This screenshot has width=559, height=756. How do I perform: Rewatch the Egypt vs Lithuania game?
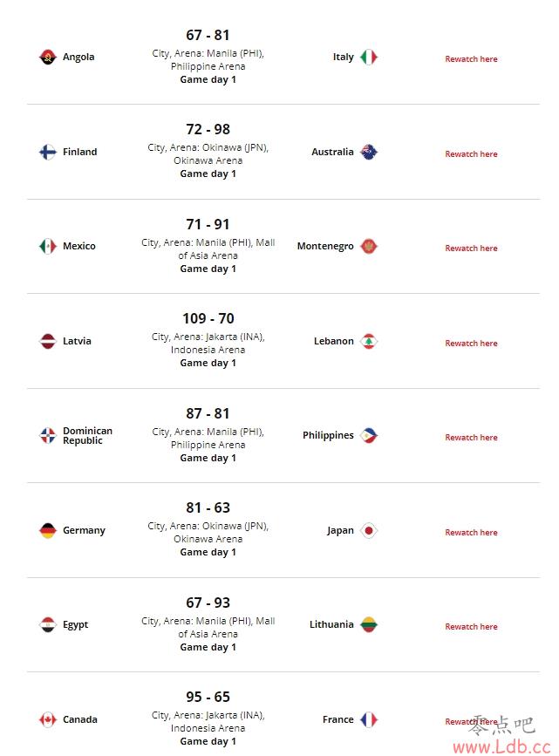tap(471, 626)
